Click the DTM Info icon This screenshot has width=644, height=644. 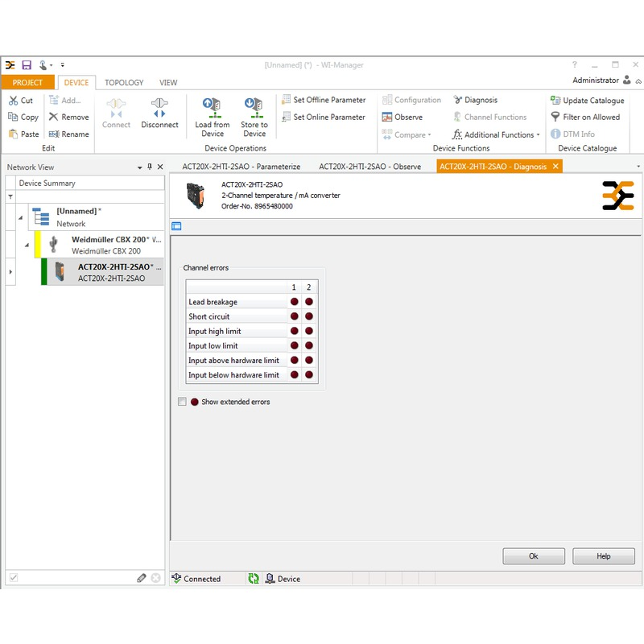555,134
